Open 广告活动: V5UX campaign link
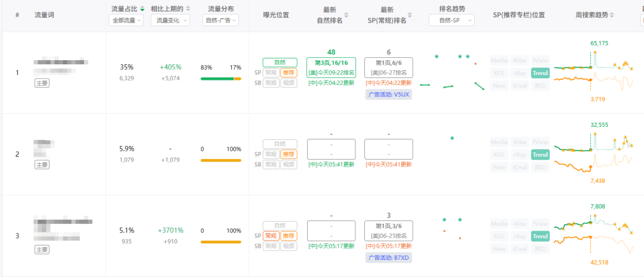Screen dimensions: 644x277 [389, 94]
